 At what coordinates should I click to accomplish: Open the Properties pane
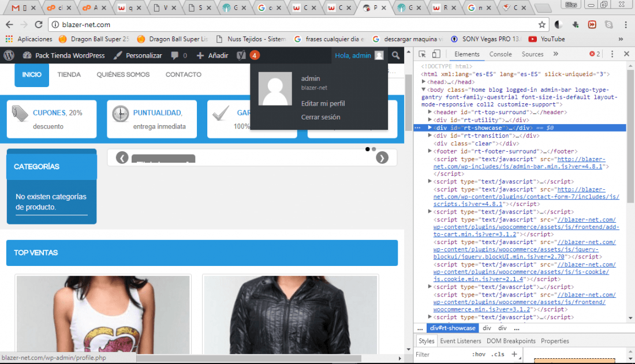pos(555,341)
